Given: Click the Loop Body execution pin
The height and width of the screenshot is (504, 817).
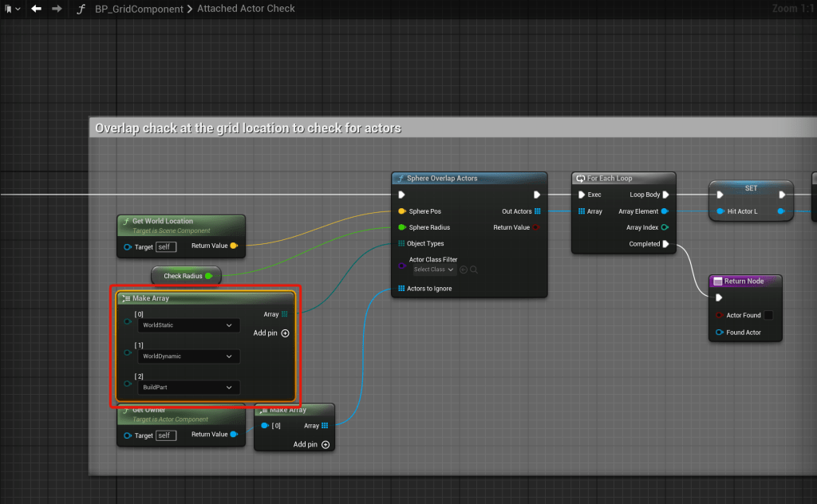Looking at the screenshot, I should point(665,195).
